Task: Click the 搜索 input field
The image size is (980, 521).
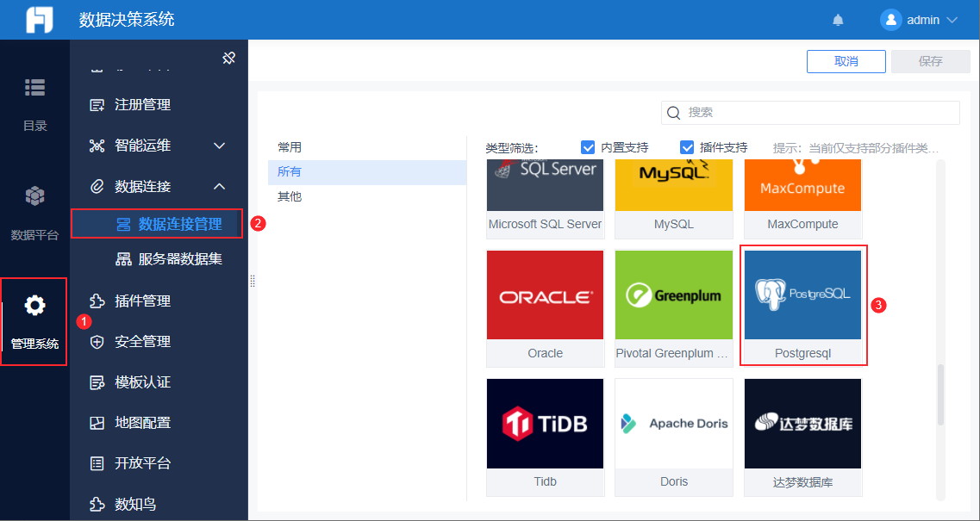Action: click(x=810, y=113)
